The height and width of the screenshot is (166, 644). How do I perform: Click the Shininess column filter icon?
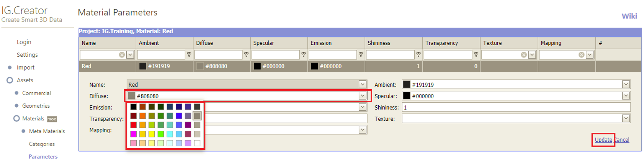point(418,55)
